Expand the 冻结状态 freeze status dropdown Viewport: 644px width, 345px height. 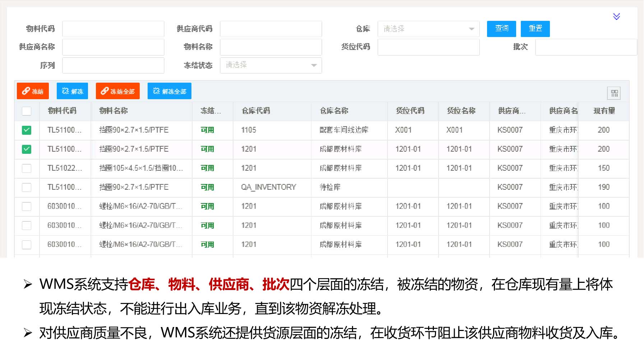pos(270,65)
